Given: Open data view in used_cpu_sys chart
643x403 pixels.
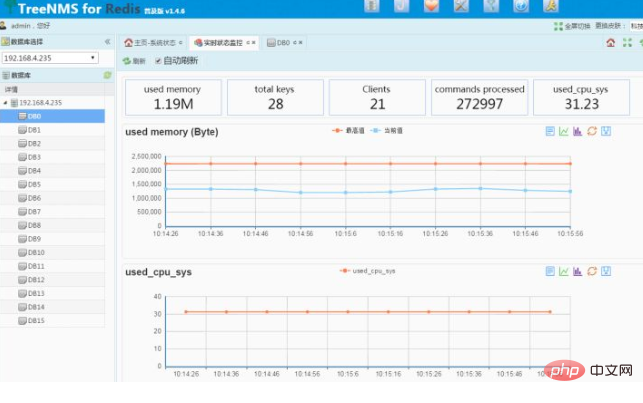Looking at the screenshot, I should [550, 271].
